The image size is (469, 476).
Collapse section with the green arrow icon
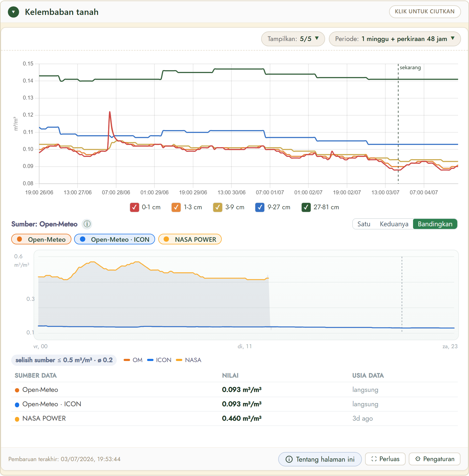[13, 12]
